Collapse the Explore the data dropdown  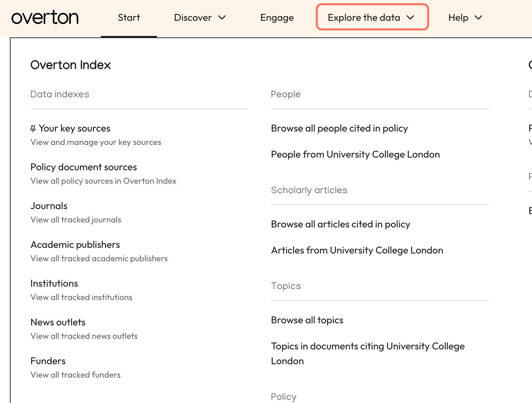coord(372,17)
